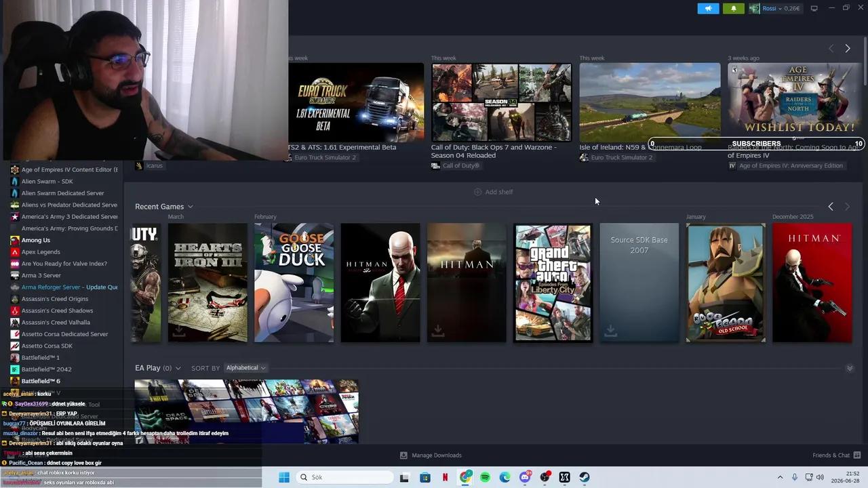
Task: Open GTA Episodes From Liberty City cover
Action: [553, 283]
